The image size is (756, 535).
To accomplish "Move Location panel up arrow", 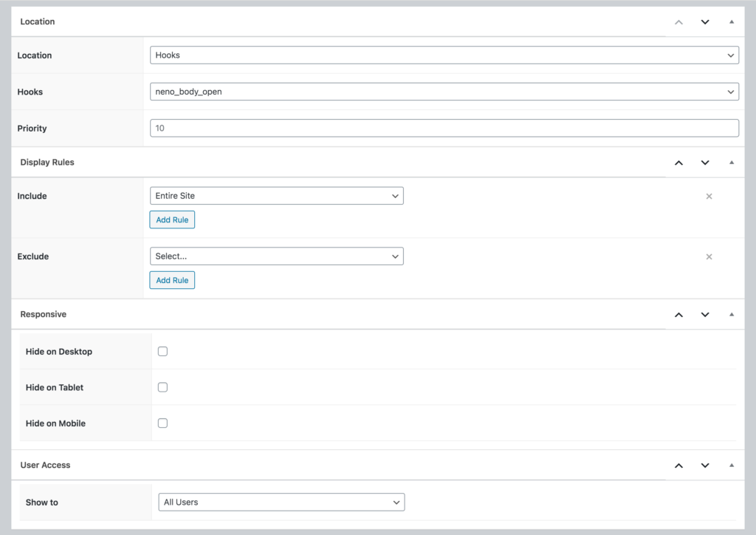I will (678, 22).
